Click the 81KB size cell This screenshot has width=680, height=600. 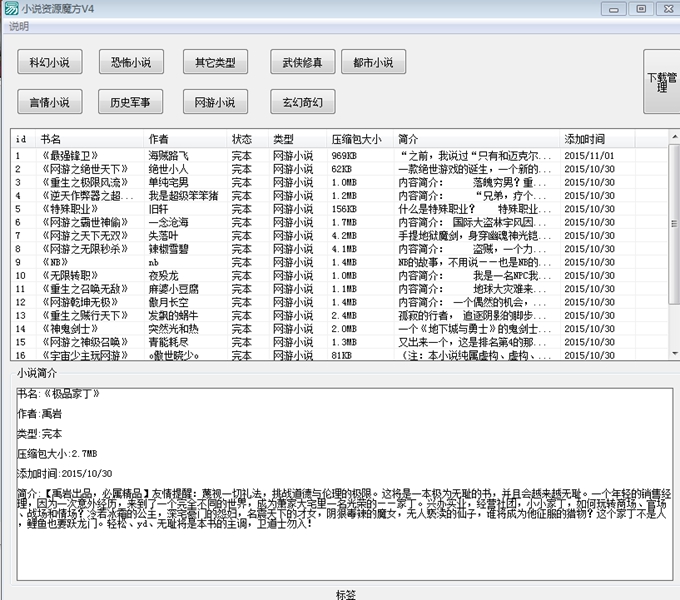pyautogui.click(x=341, y=355)
